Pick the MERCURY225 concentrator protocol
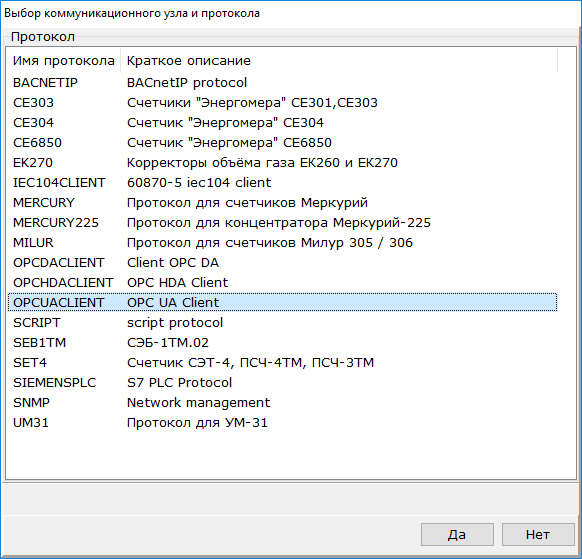Image resolution: width=582 pixels, height=559 pixels. point(282,223)
